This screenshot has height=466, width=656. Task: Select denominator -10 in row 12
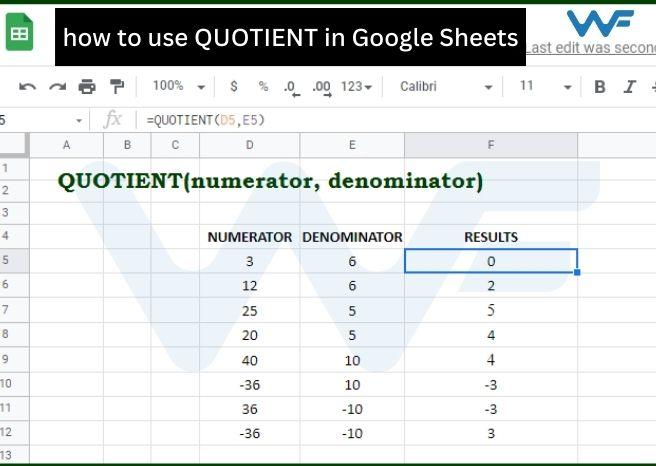[x=352, y=433]
